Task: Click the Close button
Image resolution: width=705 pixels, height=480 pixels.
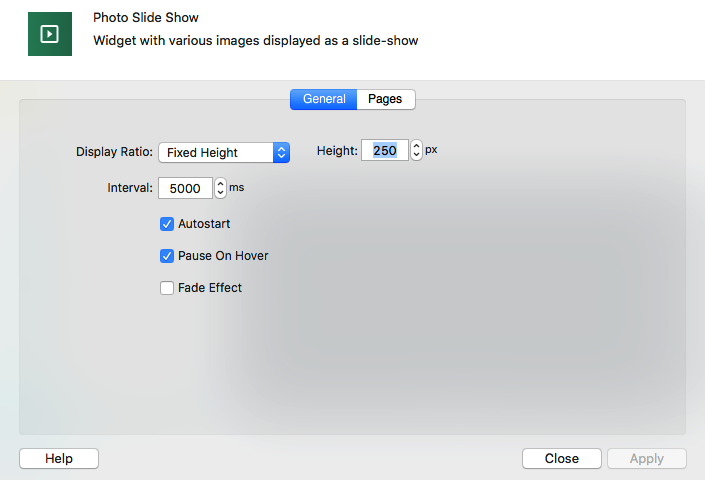Action: (x=561, y=458)
